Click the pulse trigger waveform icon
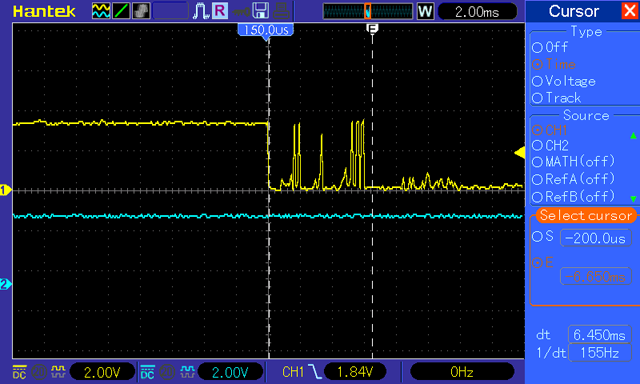 coord(201,11)
